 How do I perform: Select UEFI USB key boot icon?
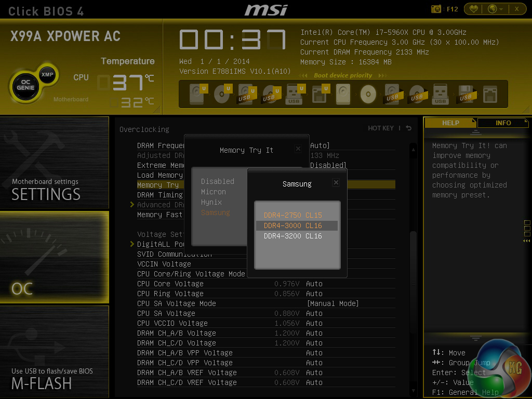[x=295, y=94]
